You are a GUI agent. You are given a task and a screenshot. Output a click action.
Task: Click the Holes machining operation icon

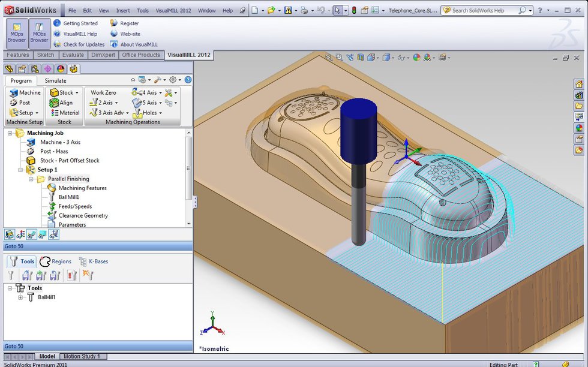(148, 113)
